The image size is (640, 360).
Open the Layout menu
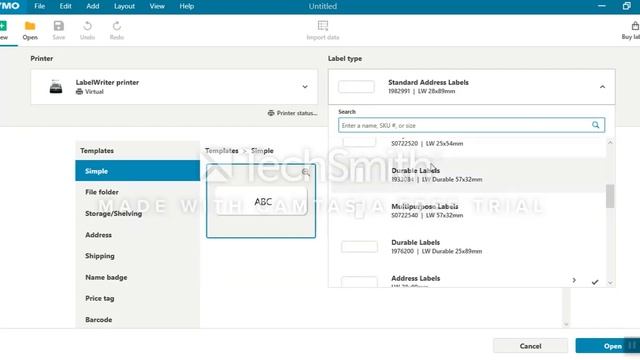point(124,6)
